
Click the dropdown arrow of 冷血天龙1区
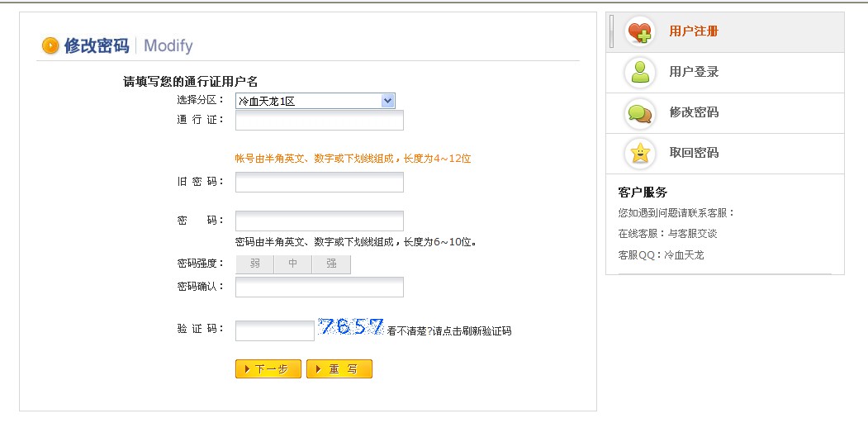(387, 101)
